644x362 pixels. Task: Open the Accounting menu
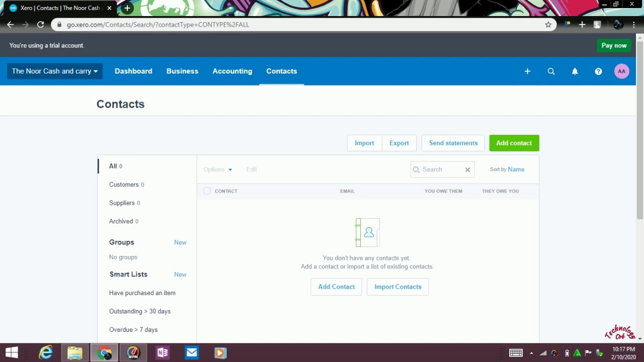[x=232, y=71]
